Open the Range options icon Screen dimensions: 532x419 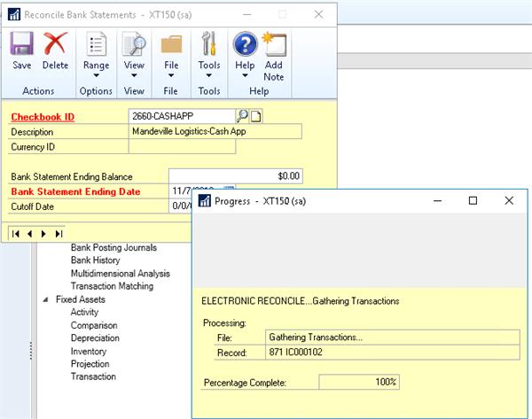[97, 43]
